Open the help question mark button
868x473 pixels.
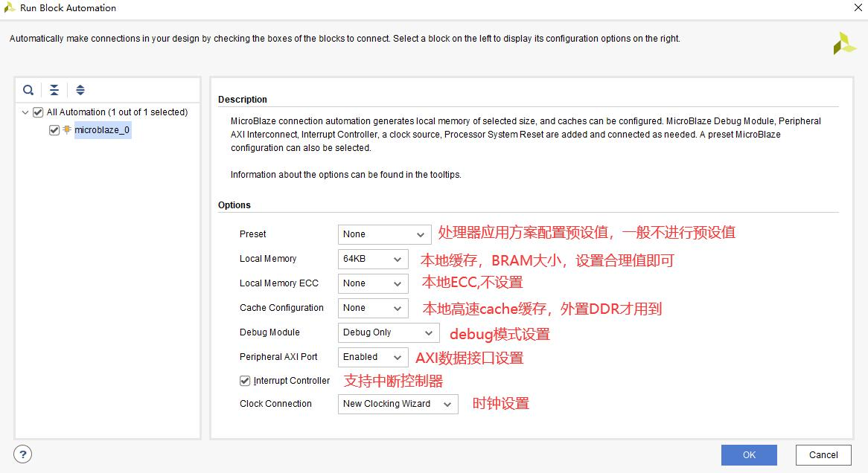(22, 454)
